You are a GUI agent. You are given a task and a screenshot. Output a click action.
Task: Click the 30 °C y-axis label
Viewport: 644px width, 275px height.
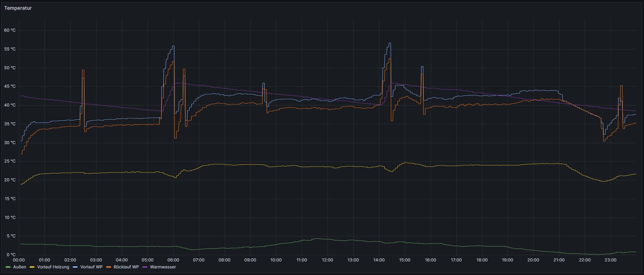point(10,143)
